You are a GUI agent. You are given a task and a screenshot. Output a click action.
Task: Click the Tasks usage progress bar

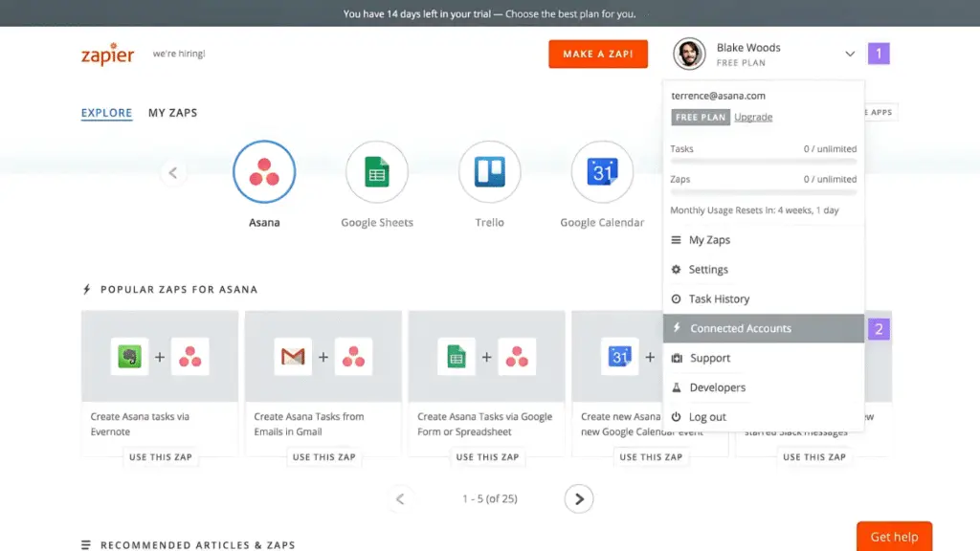[x=764, y=162]
